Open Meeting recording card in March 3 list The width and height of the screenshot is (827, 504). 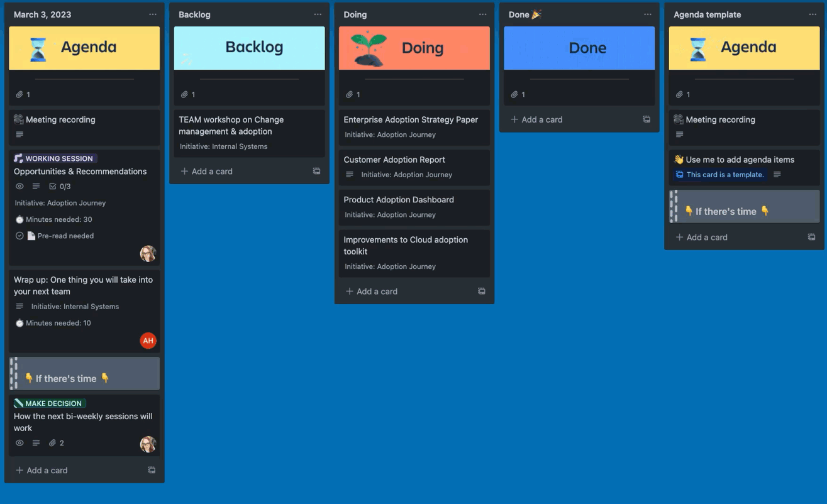[x=84, y=128]
